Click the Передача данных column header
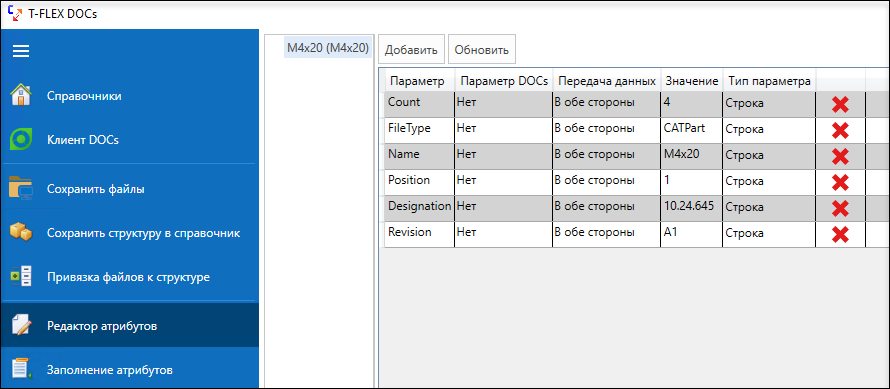Screen dimensions: 890x389 click(x=607, y=81)
